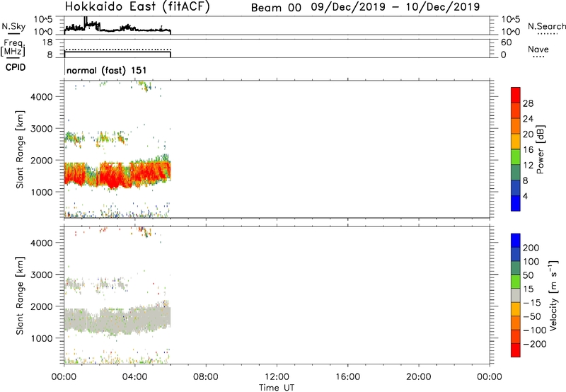Click the '200' velocity colorbar tick label

[531, 248]
